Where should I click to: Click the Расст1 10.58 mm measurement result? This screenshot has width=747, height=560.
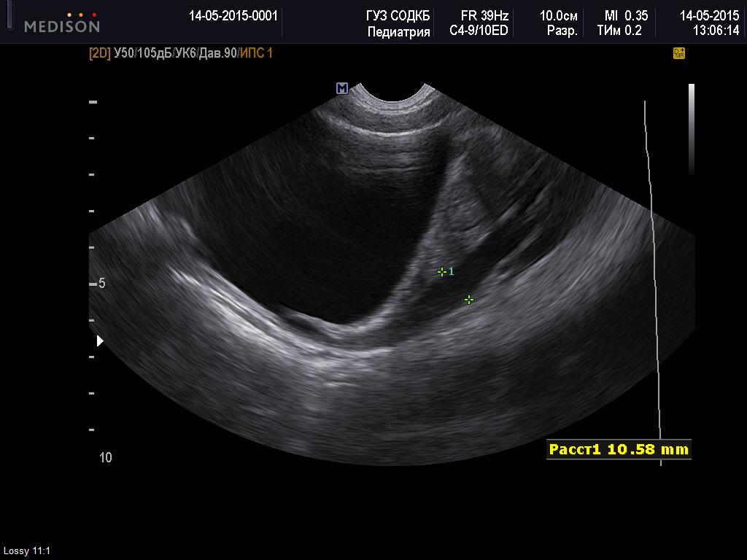coord(619,450)
